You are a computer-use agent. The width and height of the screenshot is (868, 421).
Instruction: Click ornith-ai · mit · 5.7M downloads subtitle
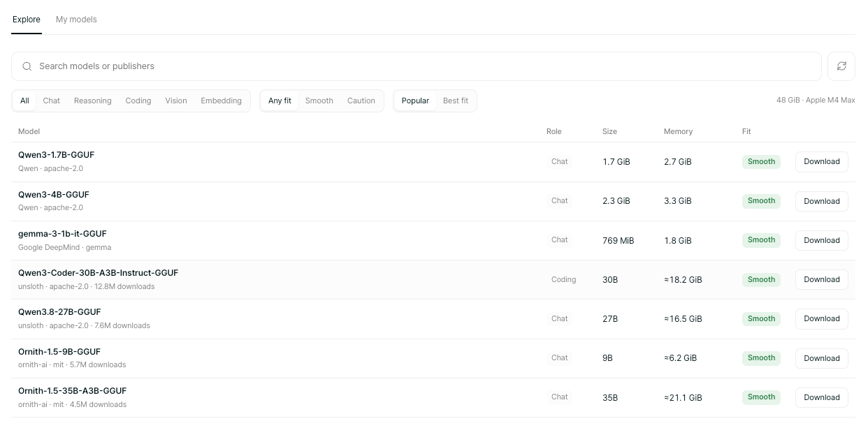72,364
